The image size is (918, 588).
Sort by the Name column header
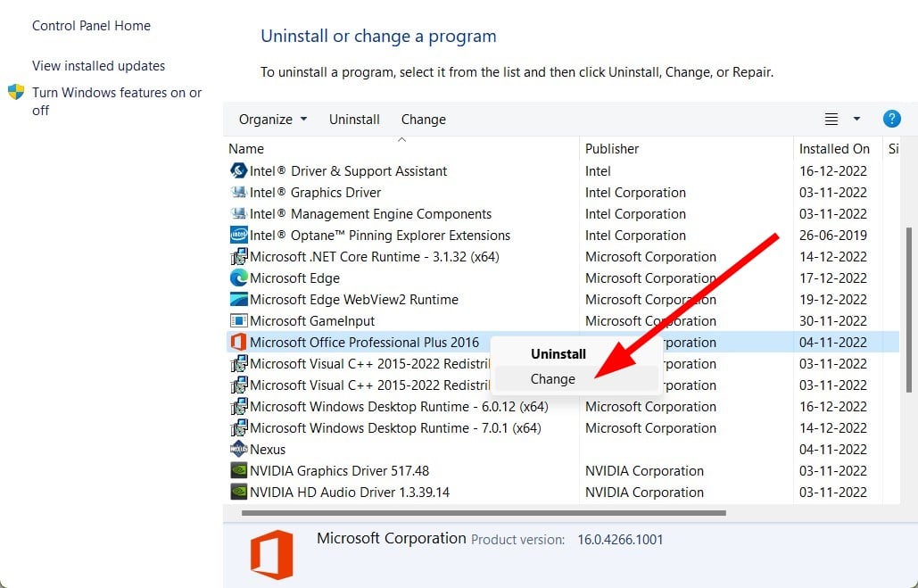(x=401, y=149)
